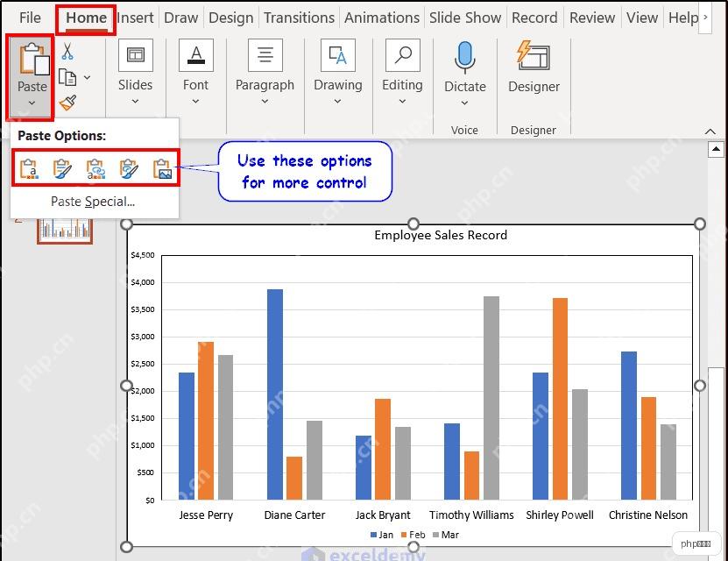Screen dimensions: 728x561
Task: Expand the Paragraph dropdown chevron
Action: (x=265, y=101)
